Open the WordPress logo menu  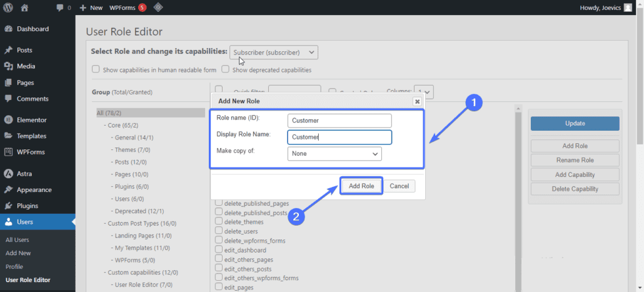pos(8,8)
